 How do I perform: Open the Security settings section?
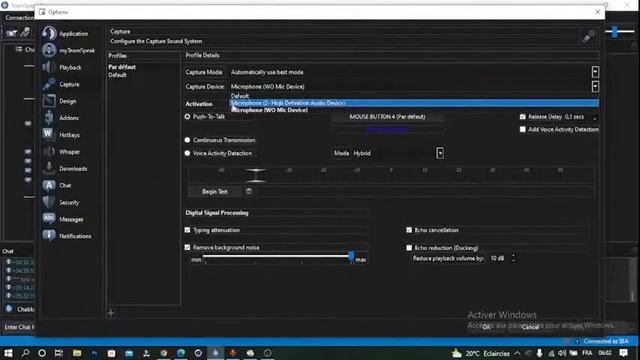coord(61,202)
